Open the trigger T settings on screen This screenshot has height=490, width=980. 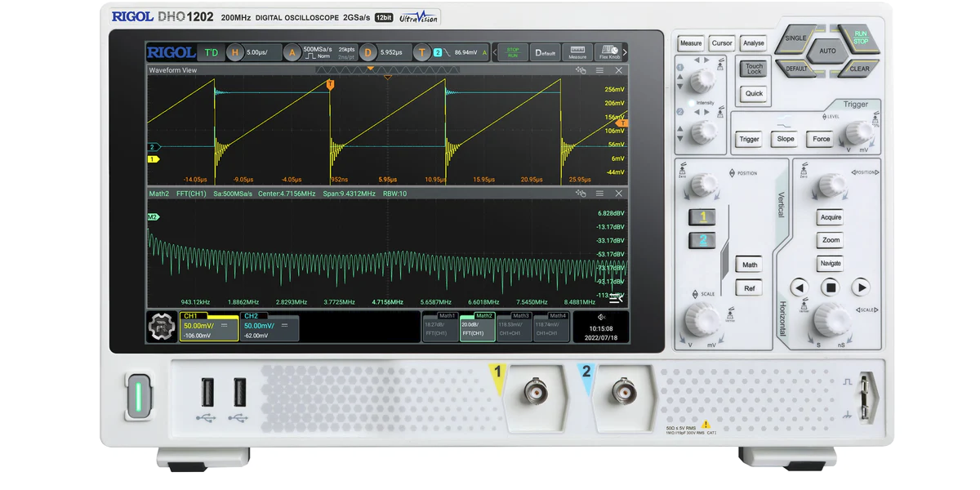point(452,52)
